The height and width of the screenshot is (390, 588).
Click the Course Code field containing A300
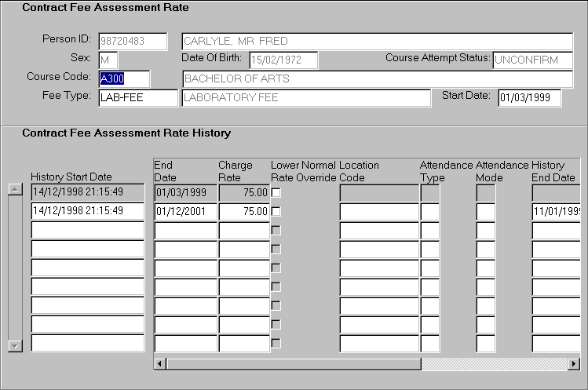click(x=123, y=78)
